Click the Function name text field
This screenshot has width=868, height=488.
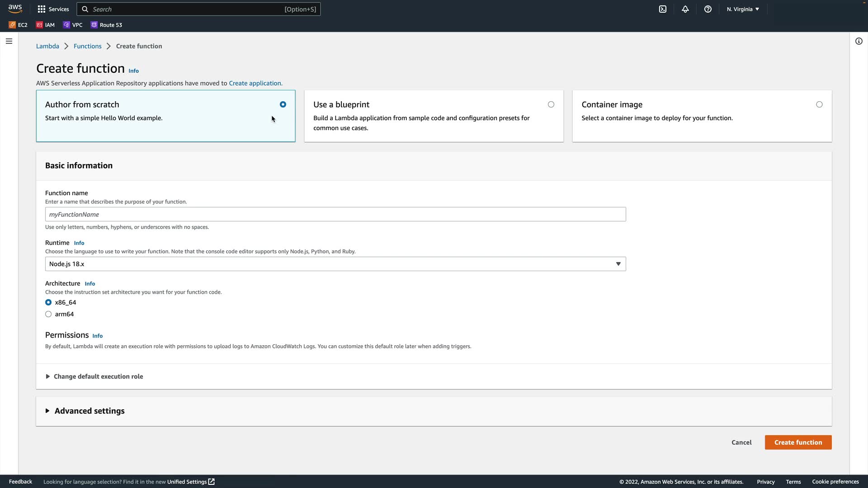point(335,214)
